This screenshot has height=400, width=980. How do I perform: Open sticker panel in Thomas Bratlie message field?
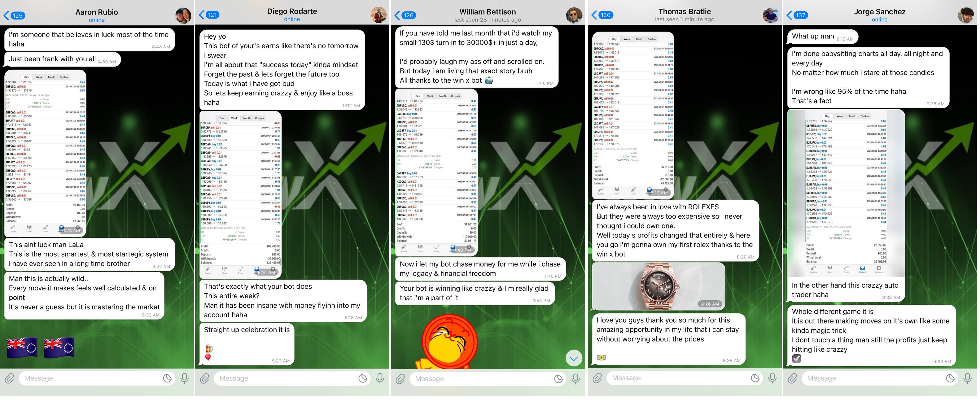755,378
